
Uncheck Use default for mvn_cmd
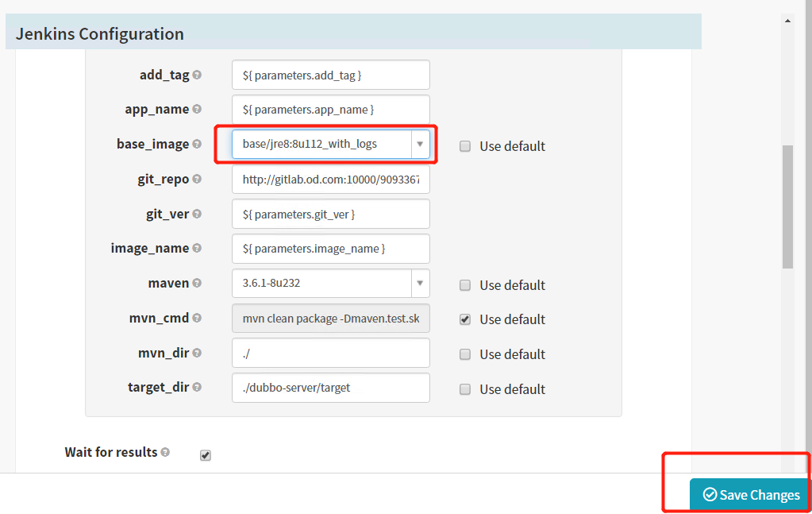[465, 319]
